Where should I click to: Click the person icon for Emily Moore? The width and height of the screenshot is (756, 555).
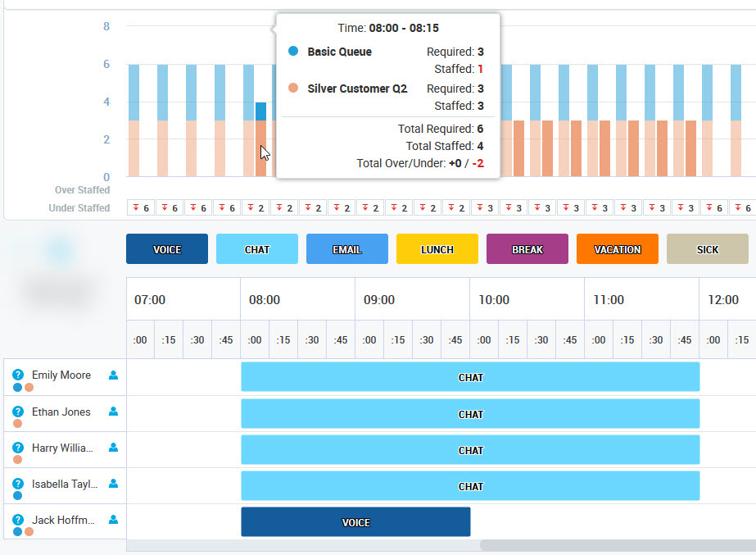[114, 375]
